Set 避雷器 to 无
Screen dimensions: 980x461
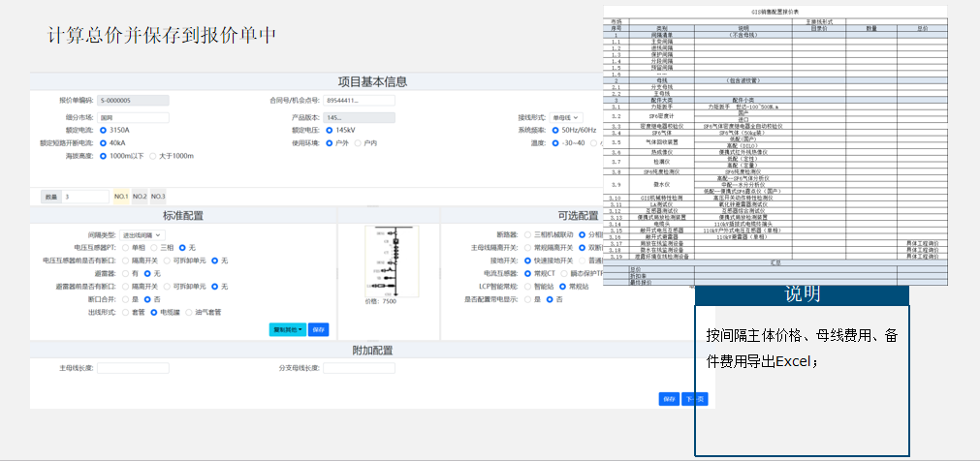[x=147, y=274]
